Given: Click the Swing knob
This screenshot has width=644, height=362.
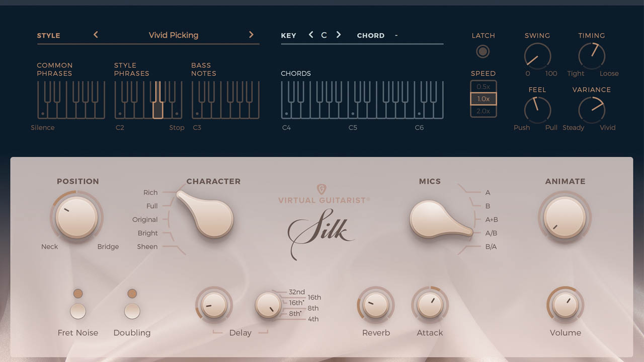Looking at the screenshot, I should [537, 56].
